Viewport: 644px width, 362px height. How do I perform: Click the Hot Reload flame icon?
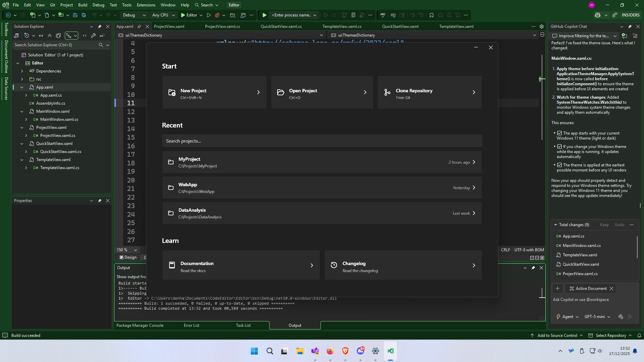(217, 15)
